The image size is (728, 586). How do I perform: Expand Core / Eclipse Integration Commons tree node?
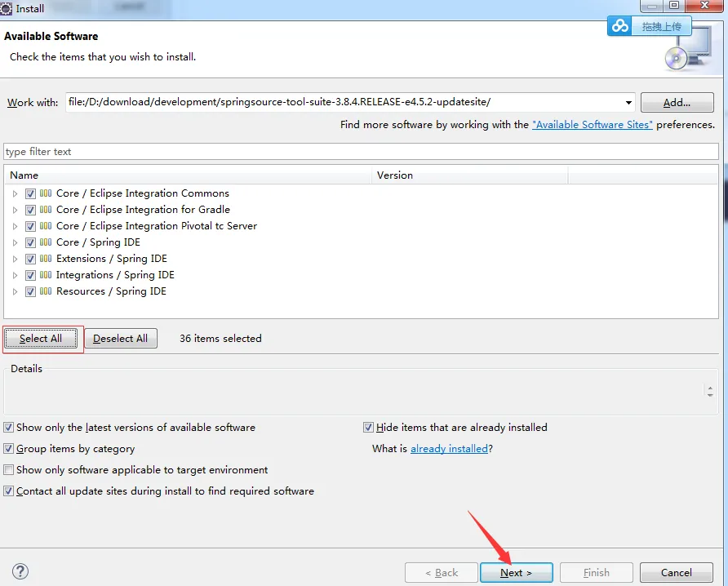15,193
